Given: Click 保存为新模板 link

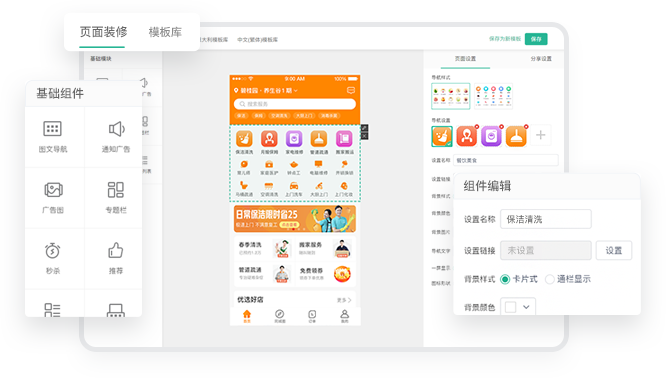Looking at the screenshot, I should pyautogui.click(x=505, y=39).
